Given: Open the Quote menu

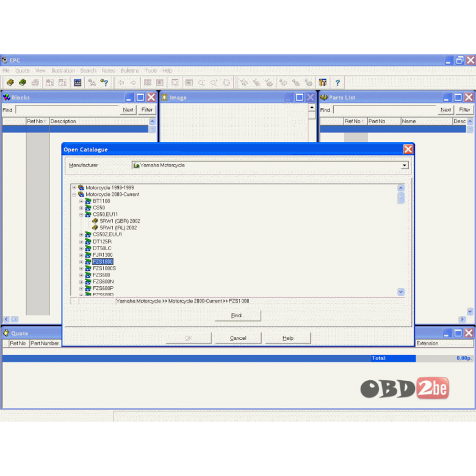Looking at the screenshot, I should [23, 71].
